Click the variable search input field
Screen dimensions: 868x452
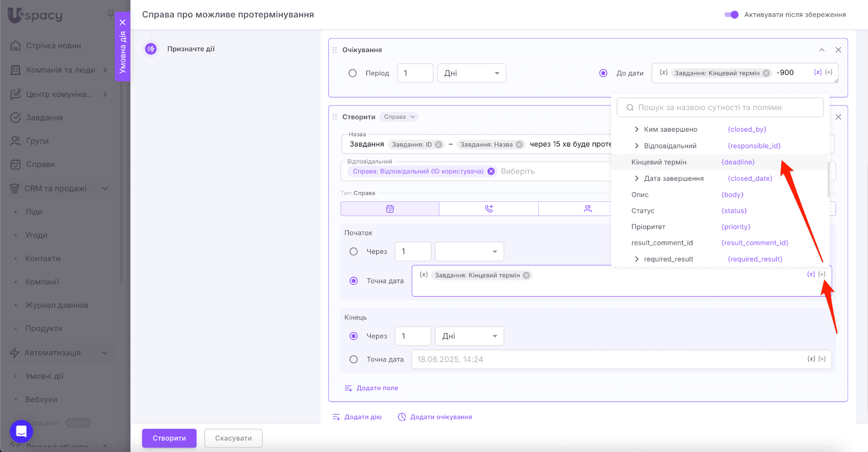point(720,107)
